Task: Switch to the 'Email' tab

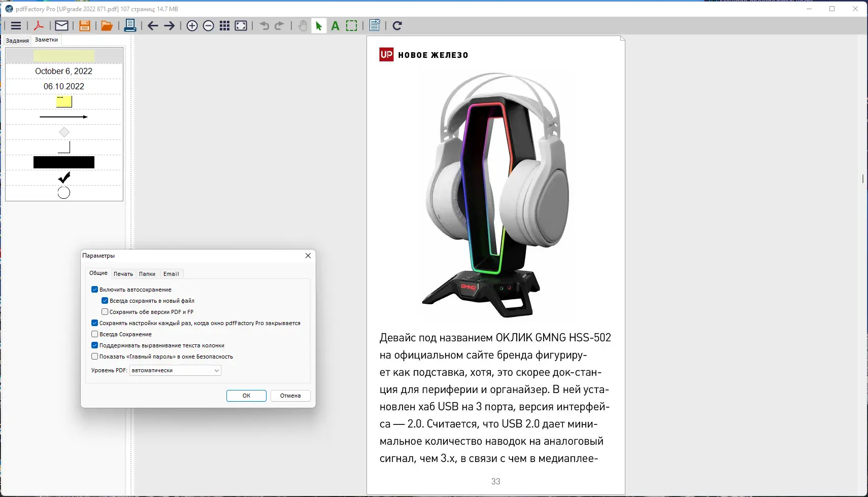Action: (x=171, y=274)
